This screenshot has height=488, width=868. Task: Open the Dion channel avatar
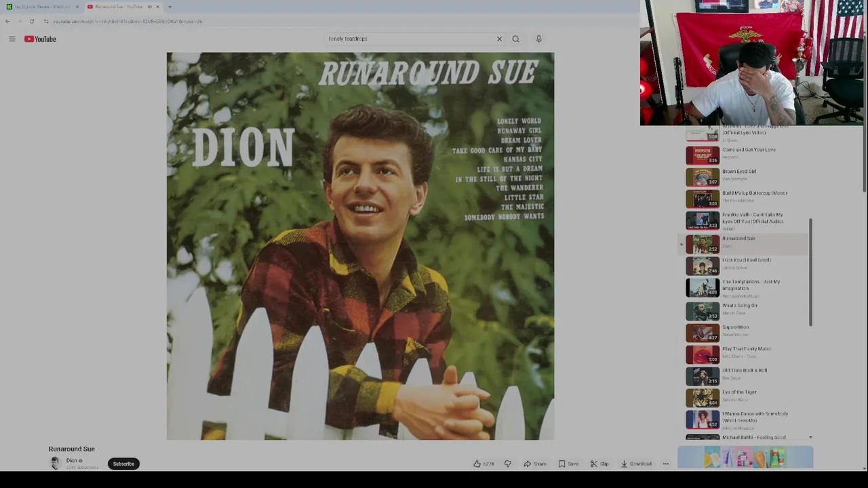click(55, 464)
